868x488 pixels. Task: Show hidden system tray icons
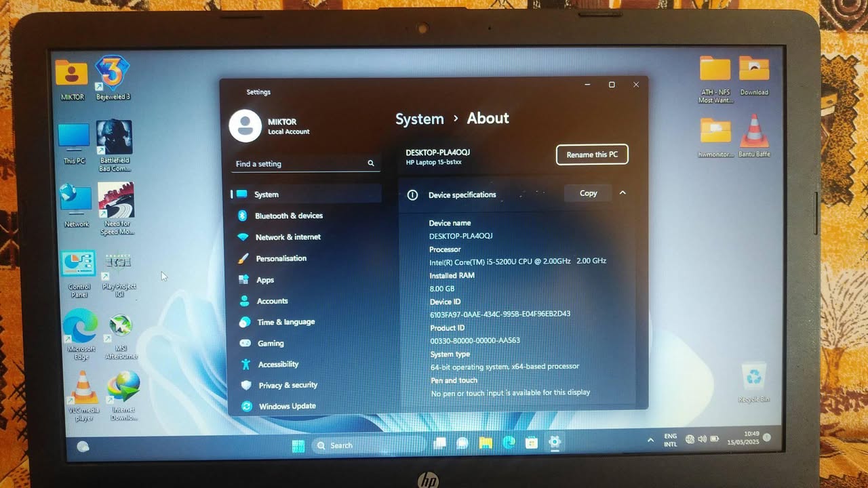coord(651,440)
